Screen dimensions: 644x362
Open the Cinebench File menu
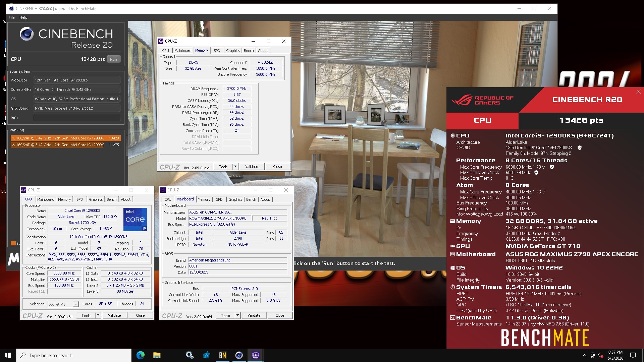[x=12, y=17]
